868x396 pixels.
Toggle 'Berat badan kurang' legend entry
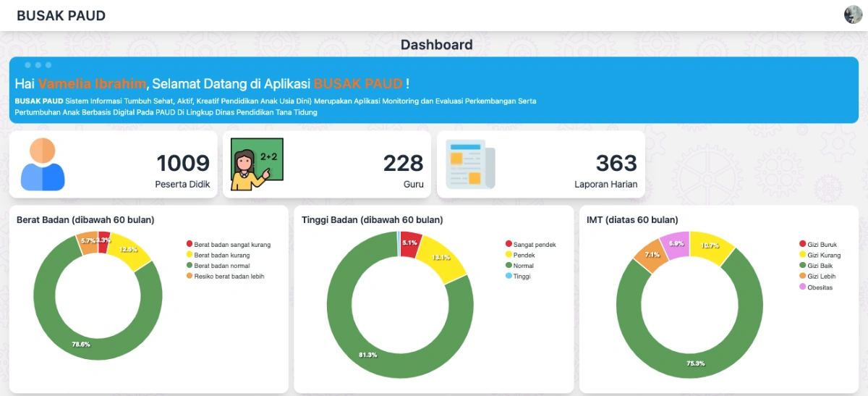tap(222, 256)
